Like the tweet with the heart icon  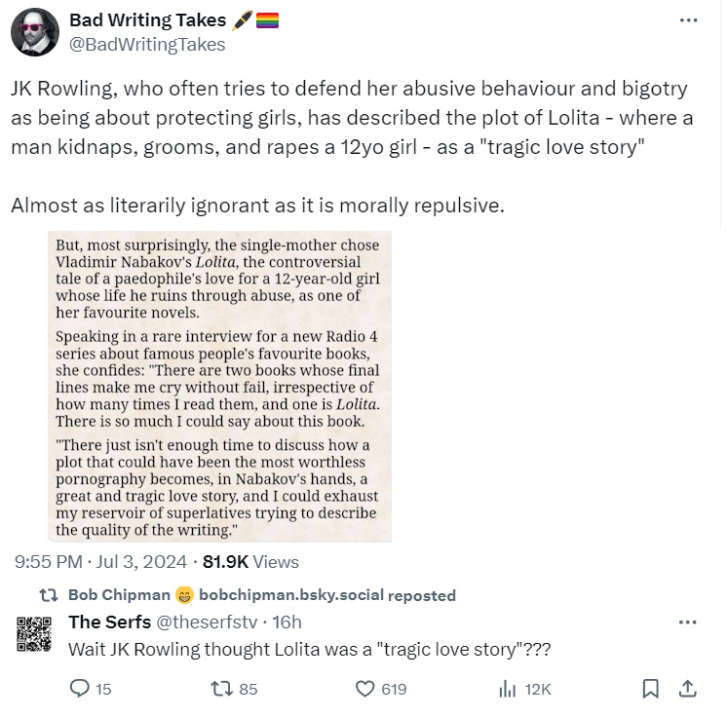coord(365,689)
